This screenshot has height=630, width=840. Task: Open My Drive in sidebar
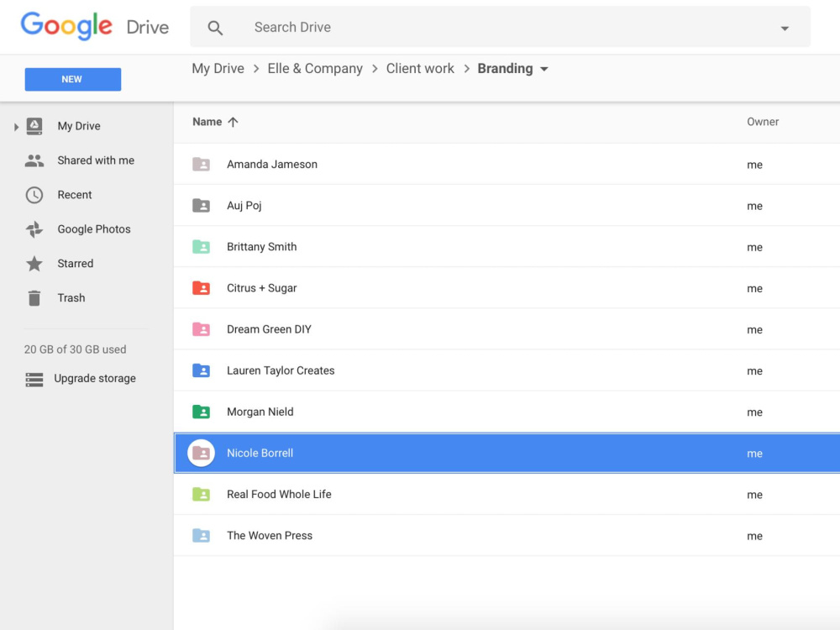79,126
